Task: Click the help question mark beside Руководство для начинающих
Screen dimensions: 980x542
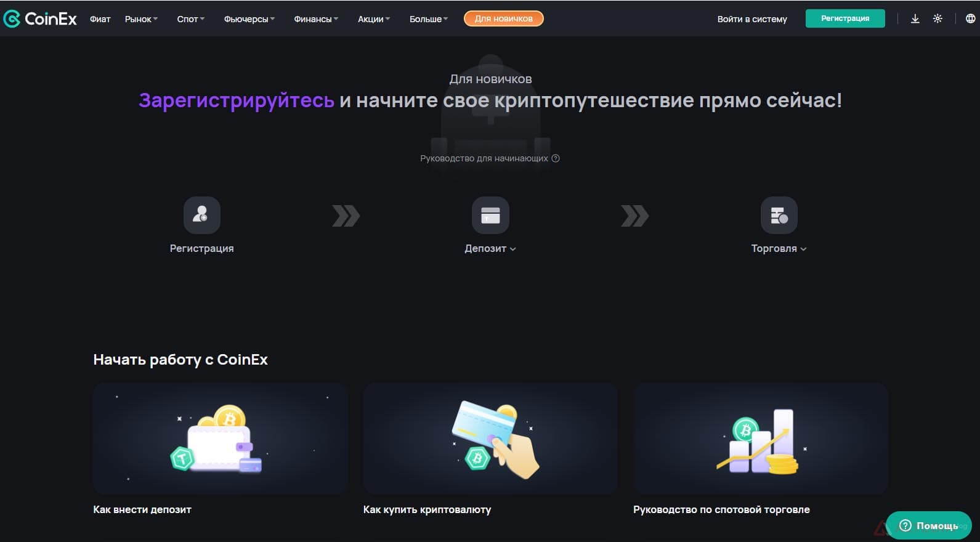Action: (556, 158)
